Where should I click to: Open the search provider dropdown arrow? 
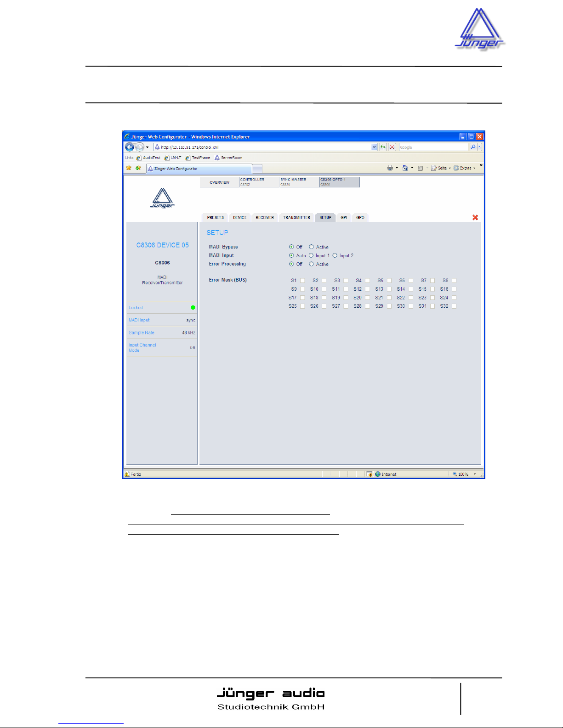coord(479,147)
